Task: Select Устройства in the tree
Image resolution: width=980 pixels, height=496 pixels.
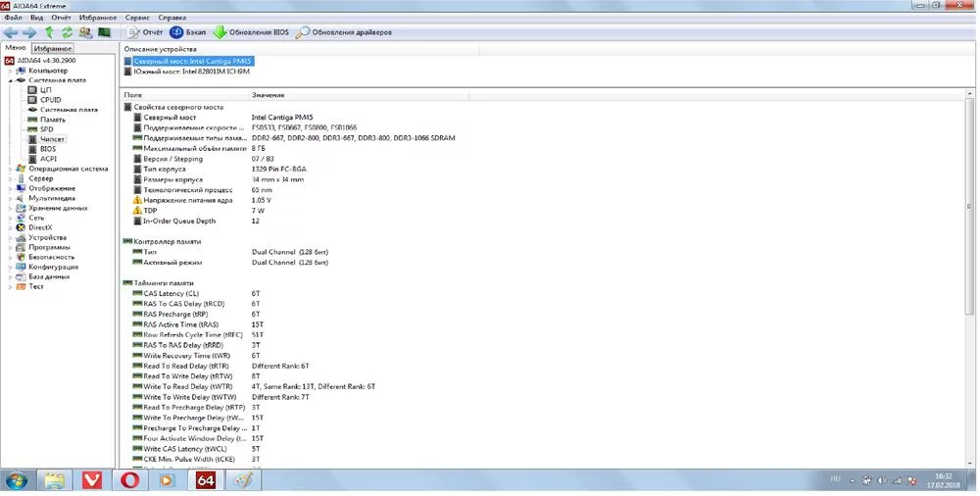Action: click(x=41, y=237)
